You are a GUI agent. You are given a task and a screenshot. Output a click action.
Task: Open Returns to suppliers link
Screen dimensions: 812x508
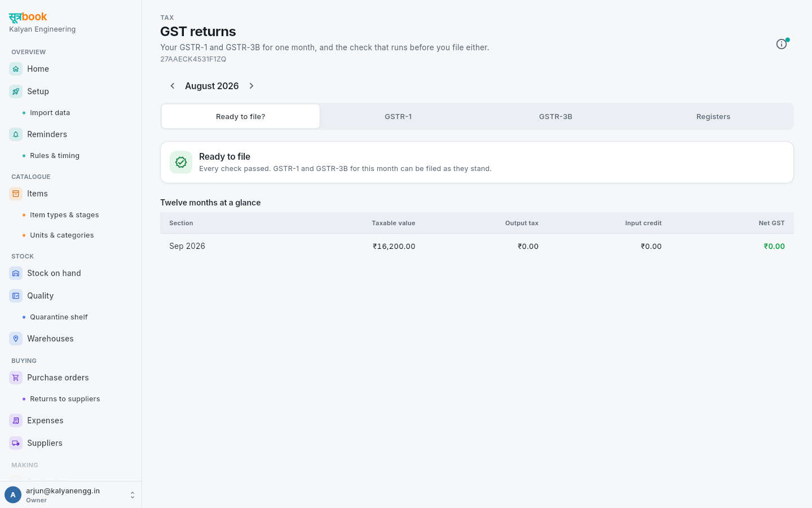coord(65,399)
